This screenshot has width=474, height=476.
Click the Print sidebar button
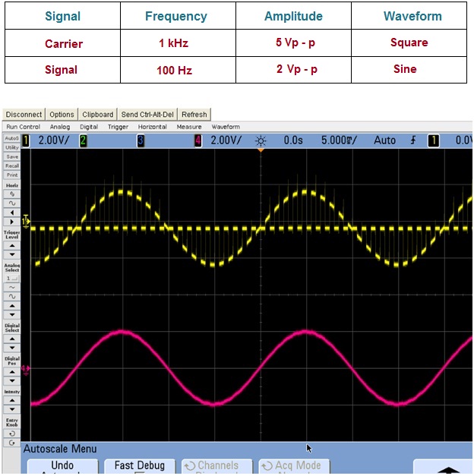(12, 175)
